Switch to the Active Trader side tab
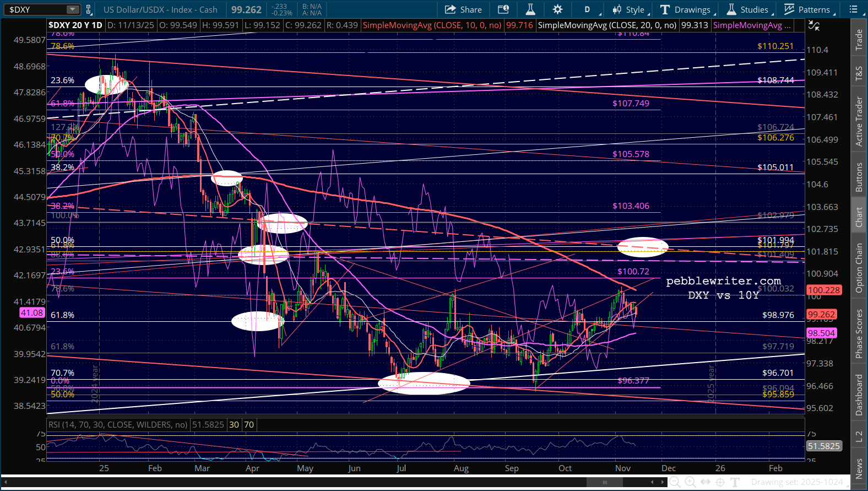This screenshot has height=491, width=868. [x=859, y=122]
